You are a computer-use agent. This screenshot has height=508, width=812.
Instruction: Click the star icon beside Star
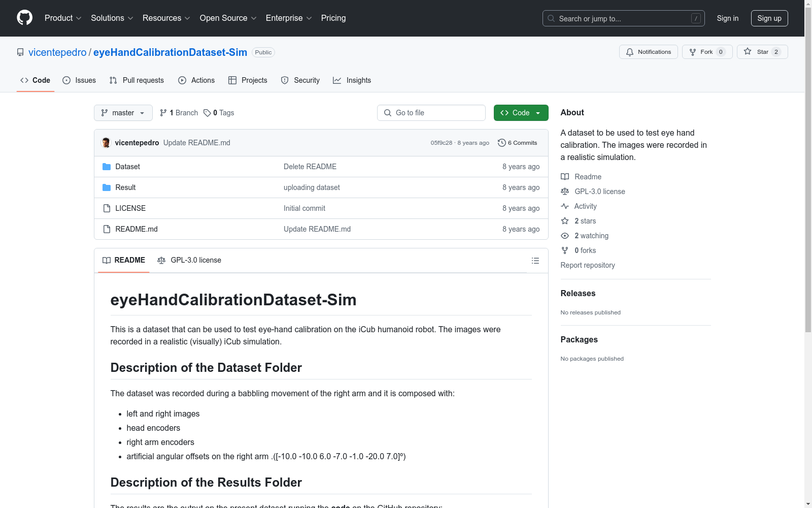748,51
